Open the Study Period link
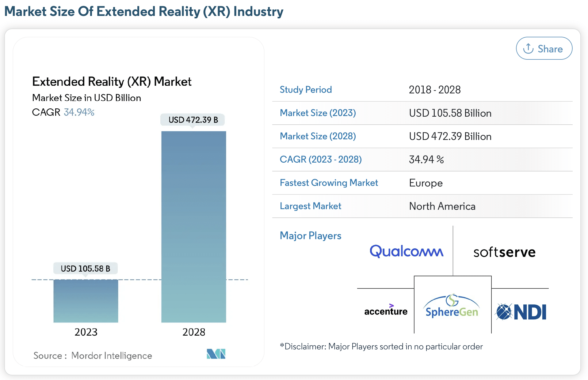The width and height of the screenshot is (588, 380). pos(305,90)
